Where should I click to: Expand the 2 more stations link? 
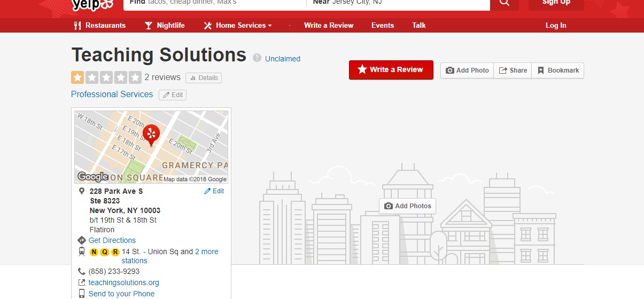[x=206, y=251]
